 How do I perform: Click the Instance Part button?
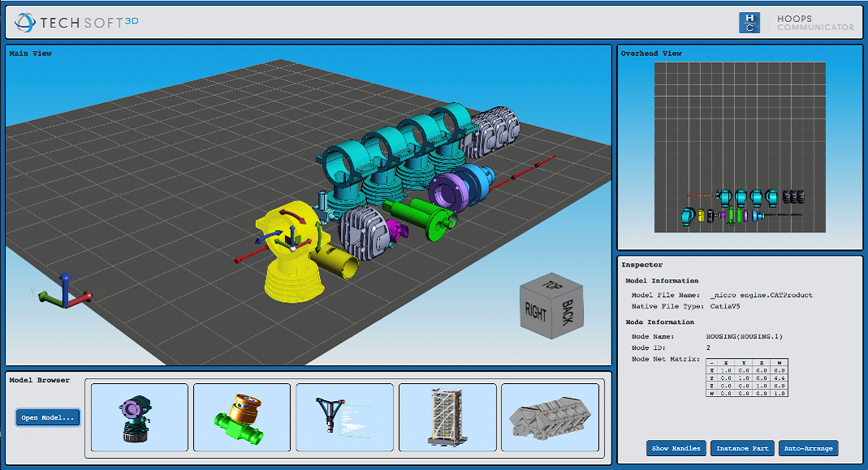pos(741,447)
